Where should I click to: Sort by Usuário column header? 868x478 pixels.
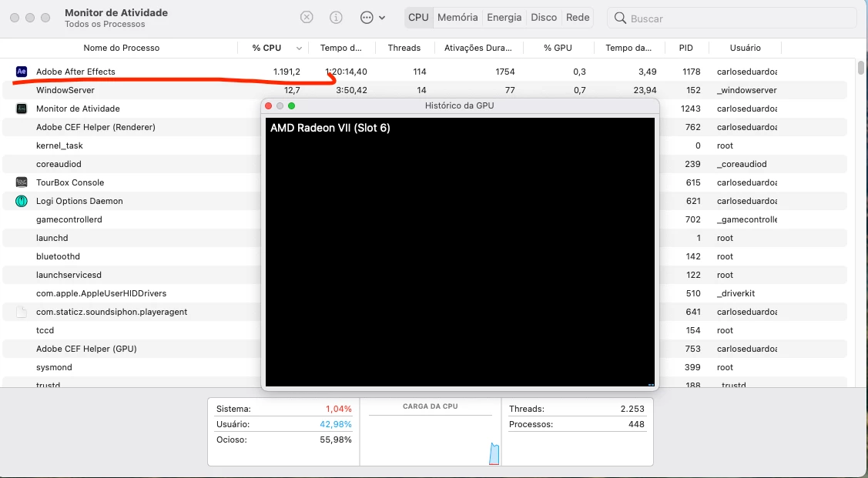tap(745, 48)
